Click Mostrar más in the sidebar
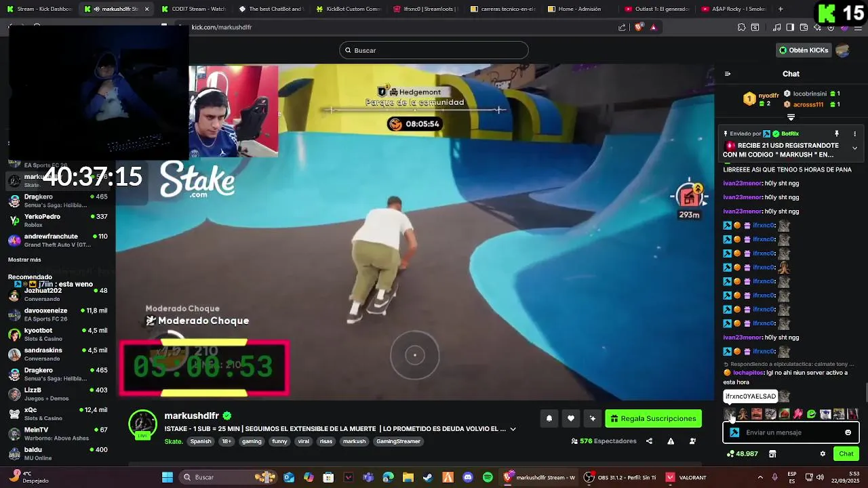 [x=24, y=260]
